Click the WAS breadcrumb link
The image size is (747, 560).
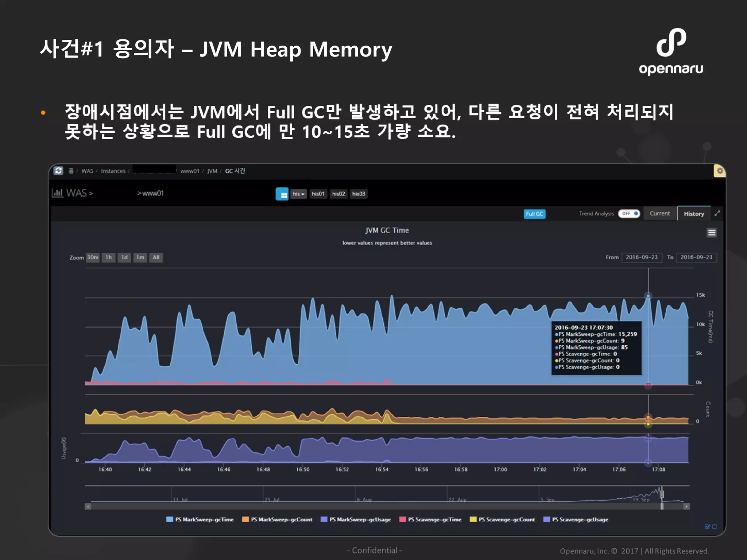point(87,171)
